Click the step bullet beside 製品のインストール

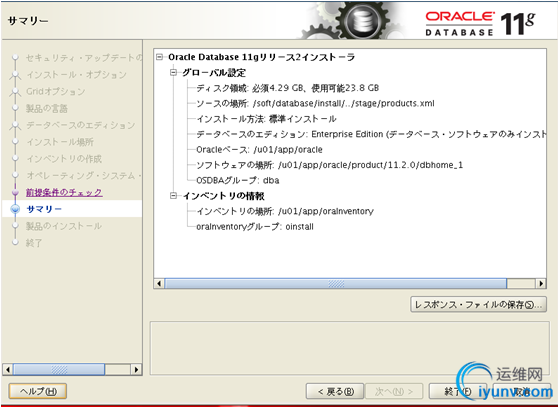15,226
